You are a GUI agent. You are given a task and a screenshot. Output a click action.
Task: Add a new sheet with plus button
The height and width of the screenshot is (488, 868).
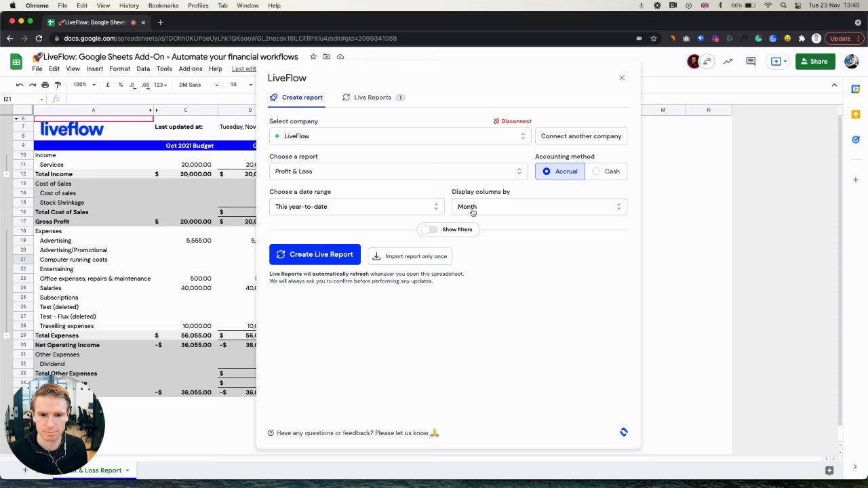click(25, 470)
